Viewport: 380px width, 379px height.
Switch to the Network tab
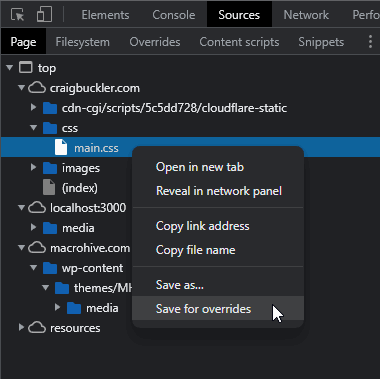point(306,15)
